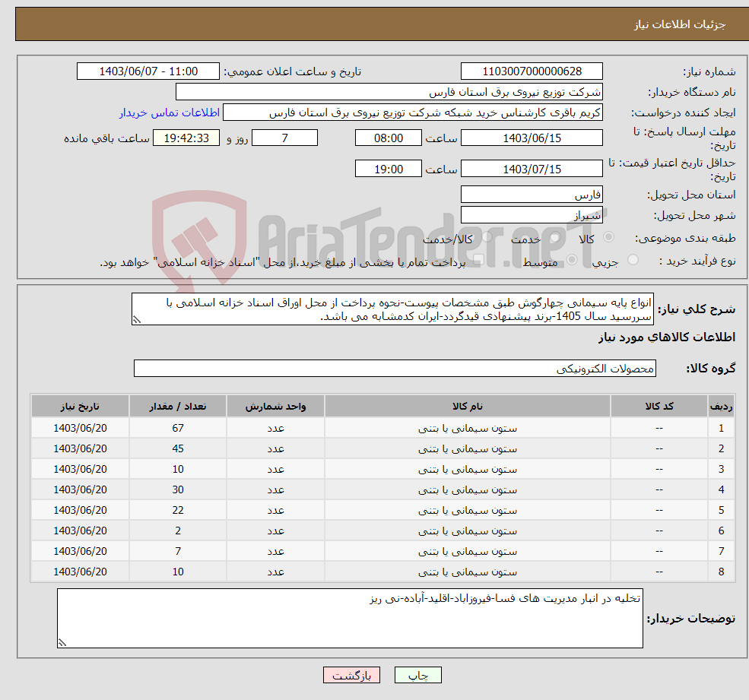Click quantity 45 in row 2
The width and height of the screenshot is (749, 700).
pyautogui.click(x=178, y=449)
